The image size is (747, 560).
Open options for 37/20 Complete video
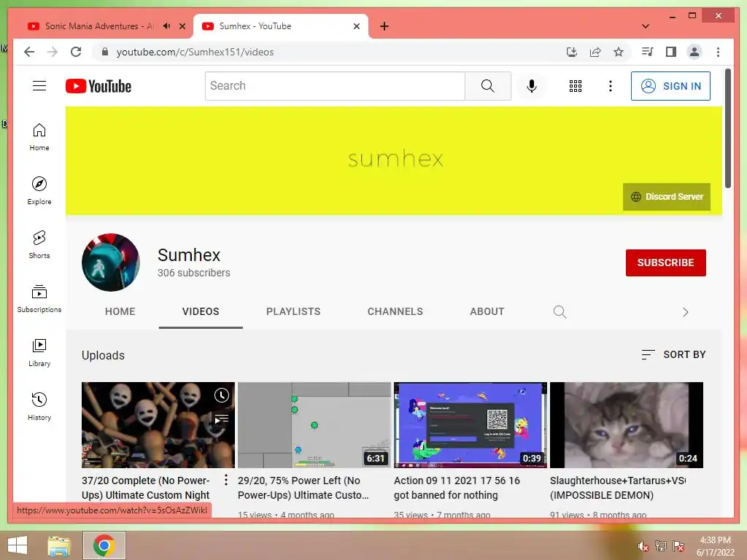pos(226,480)
